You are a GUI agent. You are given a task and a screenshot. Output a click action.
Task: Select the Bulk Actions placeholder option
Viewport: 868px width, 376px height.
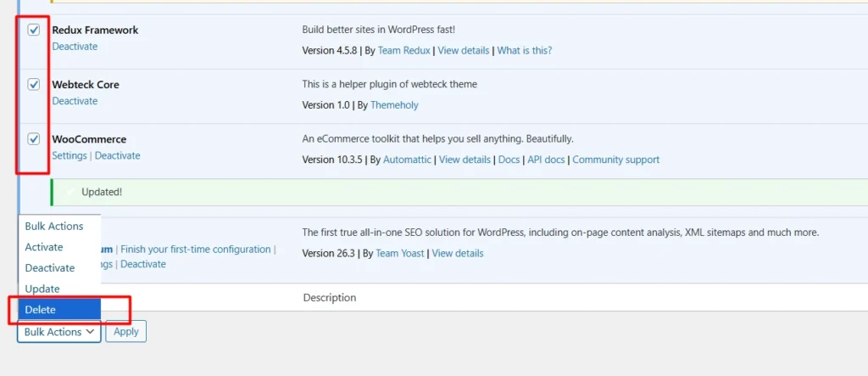(59, 227)
